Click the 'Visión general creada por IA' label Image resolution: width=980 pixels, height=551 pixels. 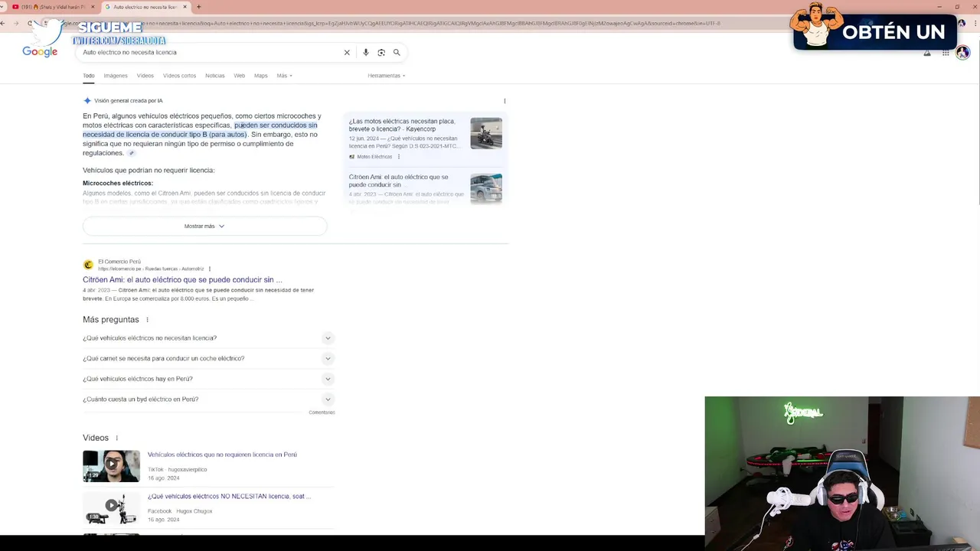click(128, 101)
